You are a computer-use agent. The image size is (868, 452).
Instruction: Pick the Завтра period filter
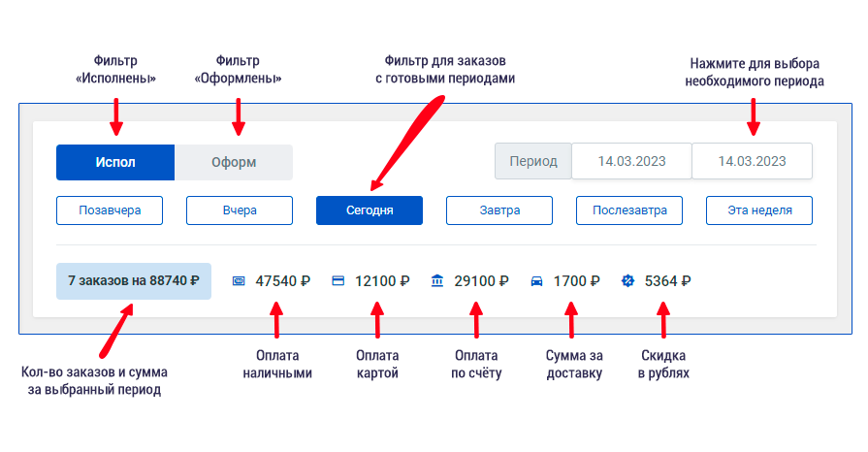[499, 210]
